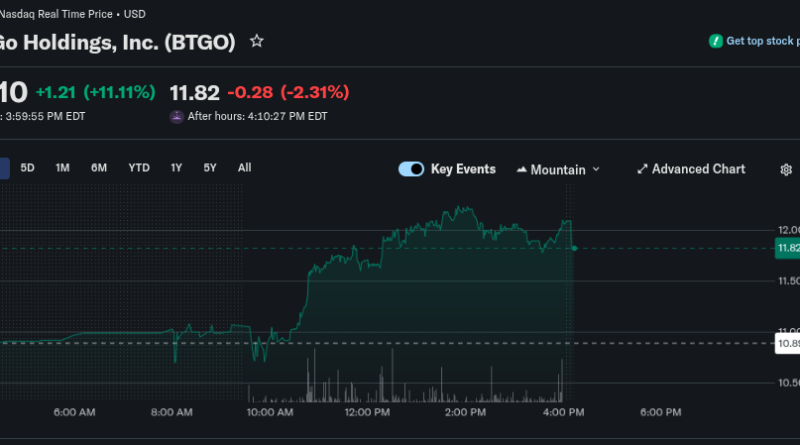Toggle the Key Events switch

tap(411, 169)
